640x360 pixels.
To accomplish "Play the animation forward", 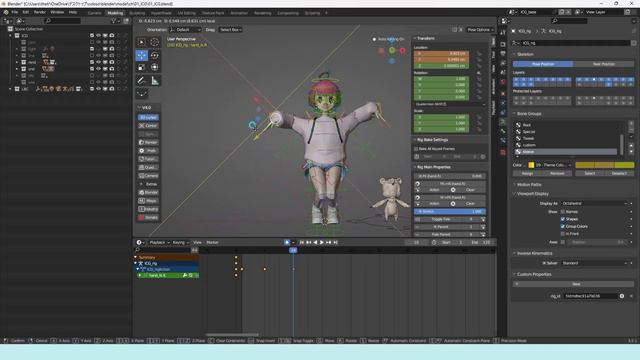I will tap(322, 242).
